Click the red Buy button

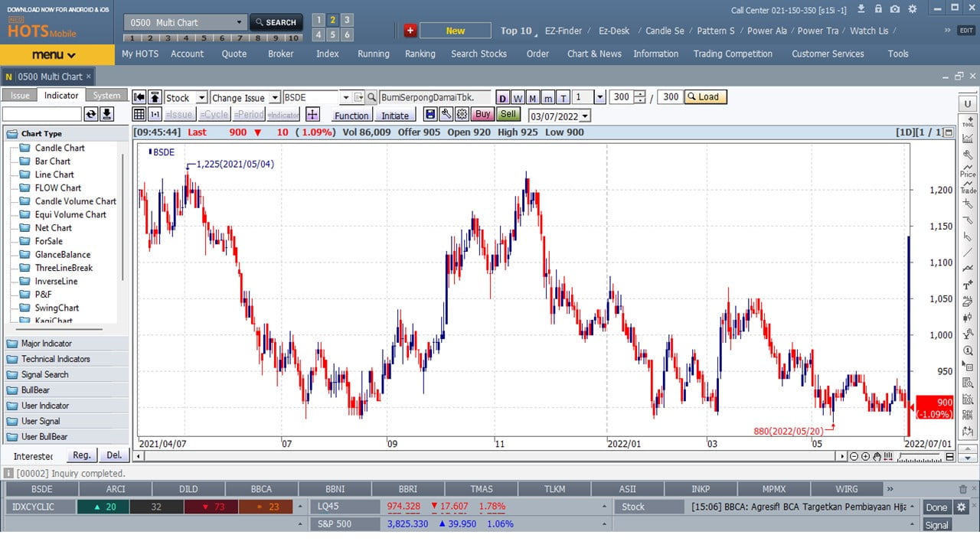coord(482,115)
